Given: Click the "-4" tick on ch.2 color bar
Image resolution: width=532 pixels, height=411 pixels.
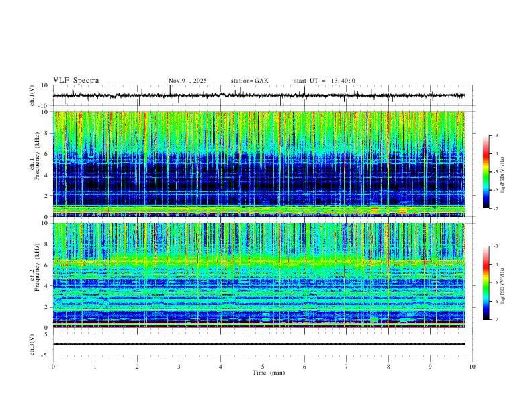Looking at the screenshot, I should pos(495,265).
